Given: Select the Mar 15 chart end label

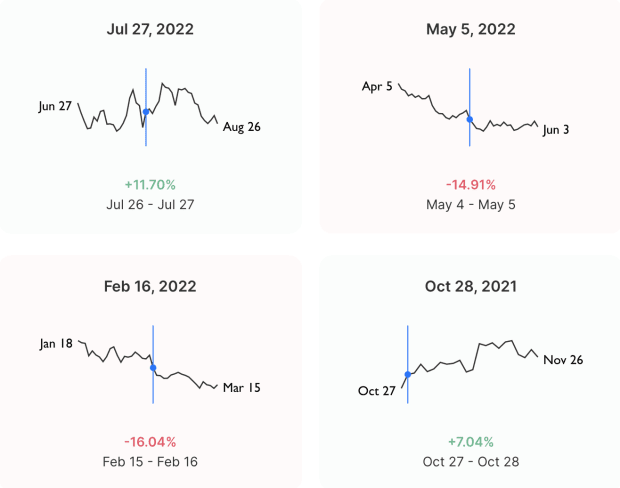Looking at the screenshot, I should [x=241, y=387].
